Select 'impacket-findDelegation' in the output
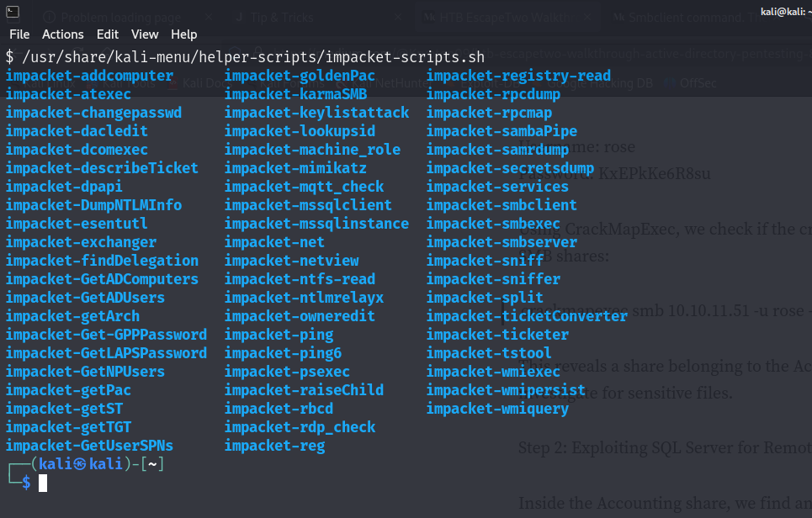The image size is (812, 518). 102,261
